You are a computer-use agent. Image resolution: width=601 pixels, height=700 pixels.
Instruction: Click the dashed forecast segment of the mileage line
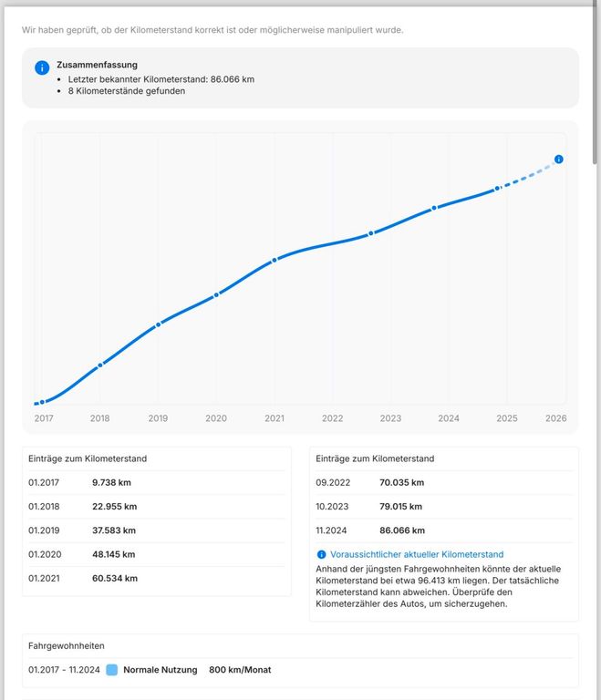(x=529, y=176)
